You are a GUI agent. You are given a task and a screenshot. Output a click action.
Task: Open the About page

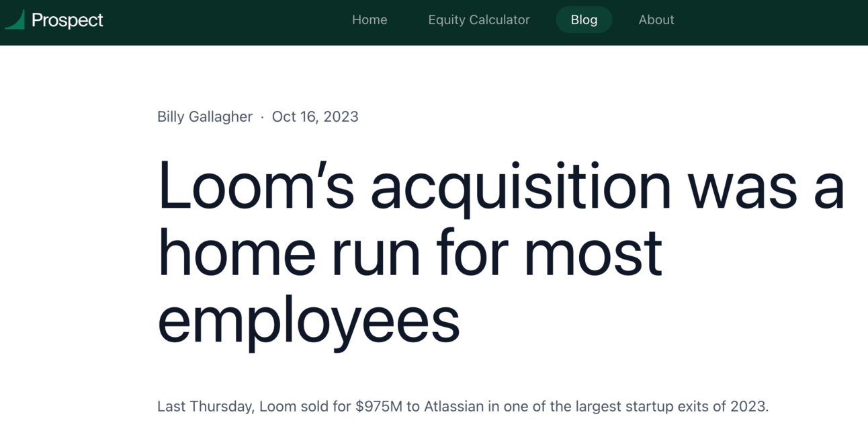point(656,19)
